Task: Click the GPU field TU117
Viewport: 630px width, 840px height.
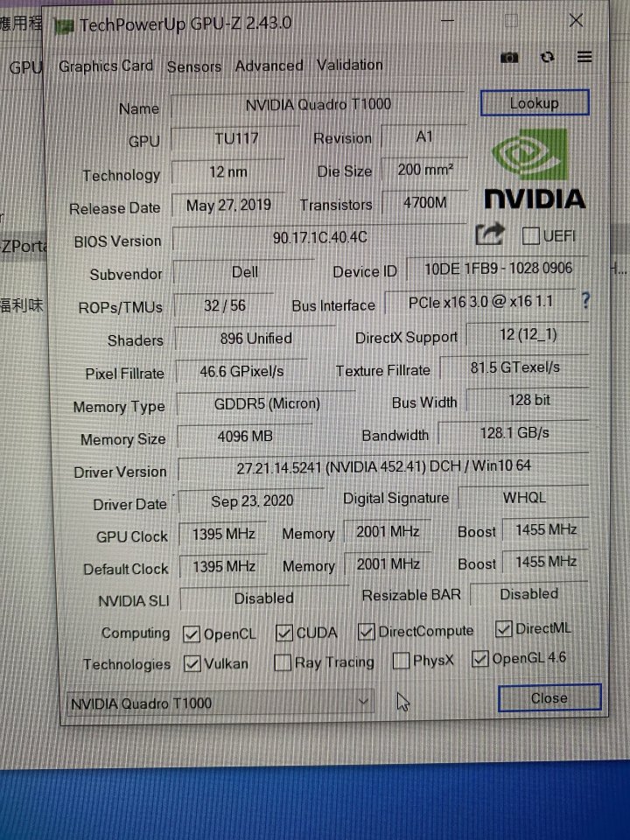Action: click(235, 139)
